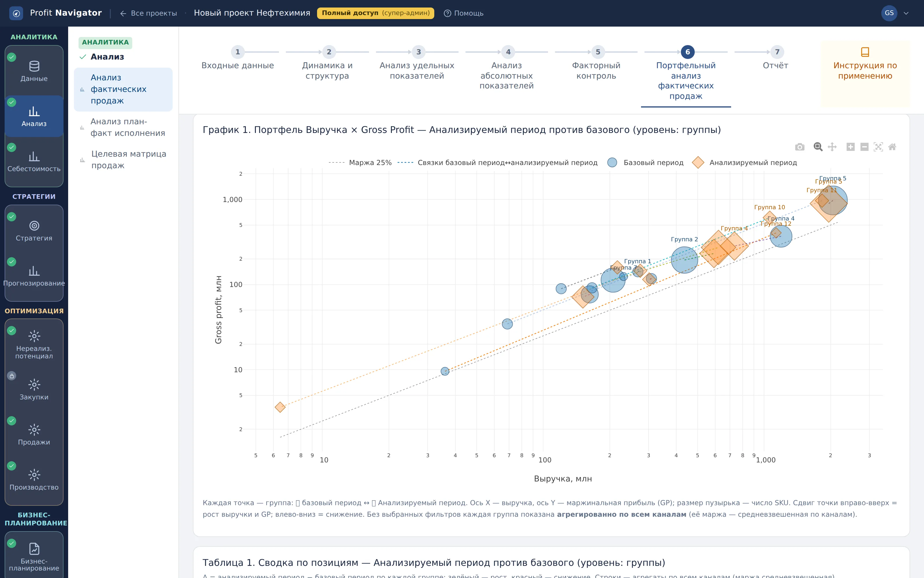Image resolution: width=924 pixels, height=578 pixels.
Task: Download chart as image with camera icon
Action: [800, 147]
